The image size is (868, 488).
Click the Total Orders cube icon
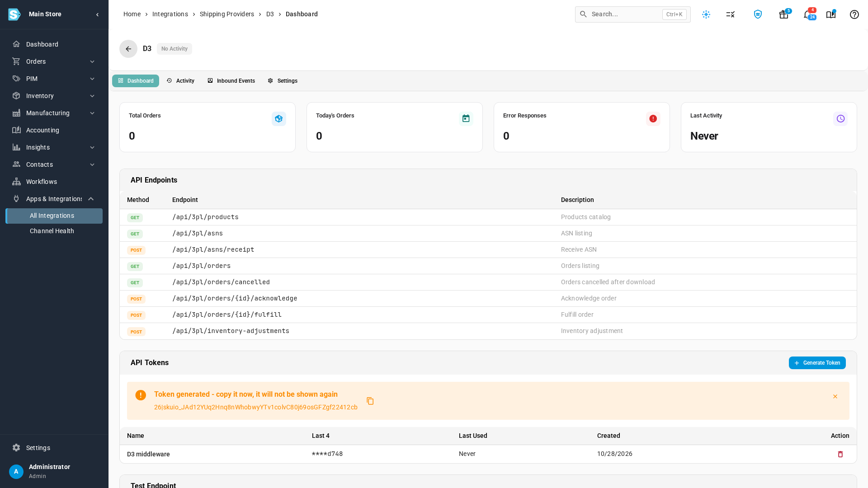279,119
